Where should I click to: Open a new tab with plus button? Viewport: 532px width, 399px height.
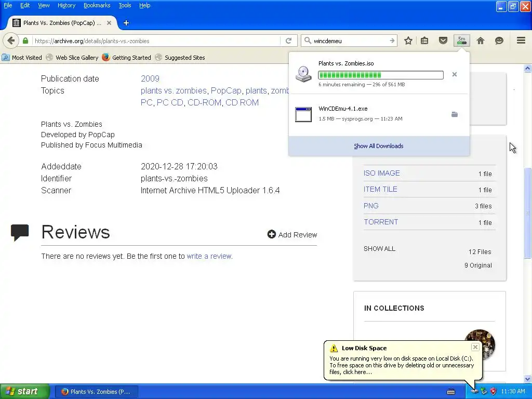(x=126, y=23)
